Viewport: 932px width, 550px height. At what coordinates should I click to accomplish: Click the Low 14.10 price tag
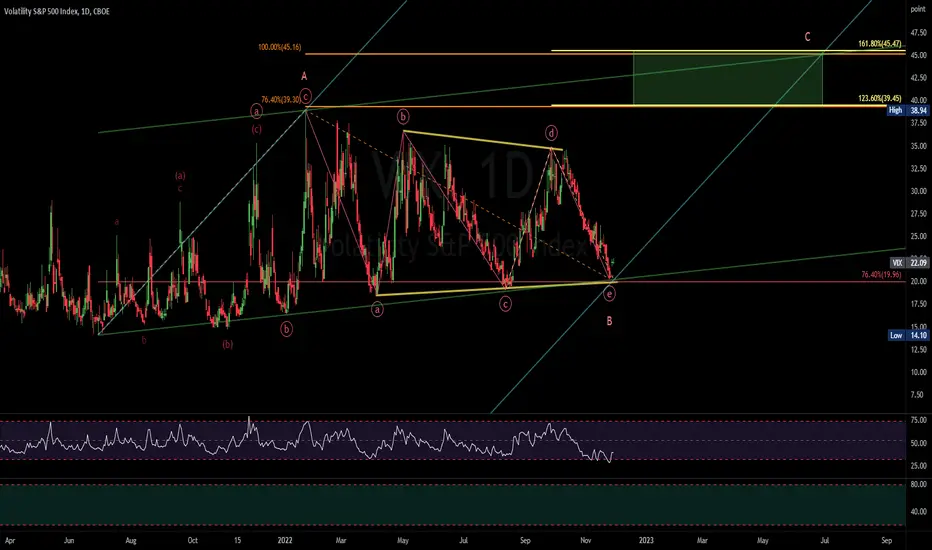(909, 335)
